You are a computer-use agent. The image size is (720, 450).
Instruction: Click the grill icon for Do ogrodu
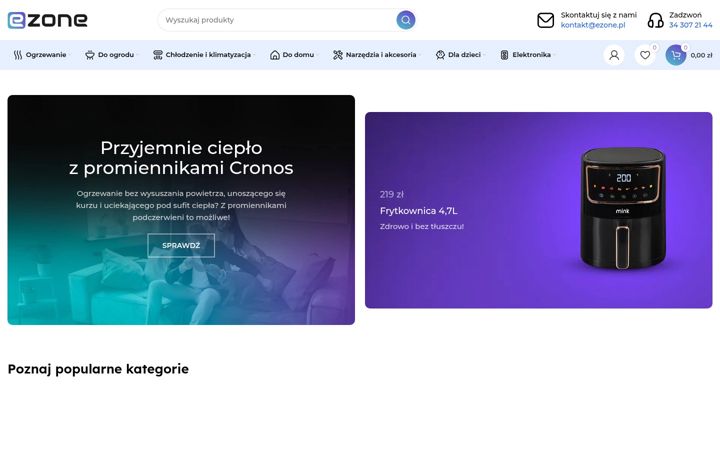click(x=90, y=55)
